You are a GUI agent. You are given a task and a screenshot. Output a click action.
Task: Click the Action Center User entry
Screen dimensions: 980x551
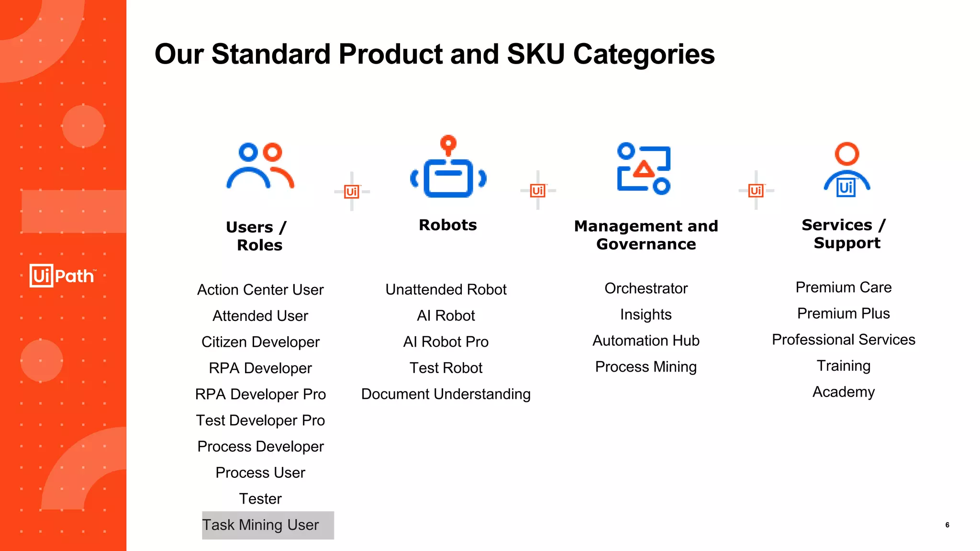[260, 290]
